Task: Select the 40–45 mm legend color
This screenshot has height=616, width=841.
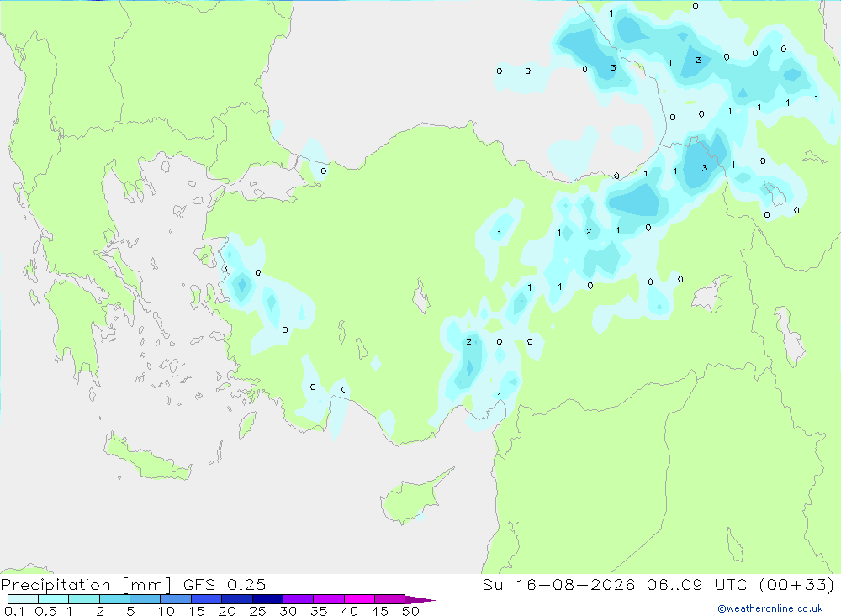Action: [x=359, y=599]
